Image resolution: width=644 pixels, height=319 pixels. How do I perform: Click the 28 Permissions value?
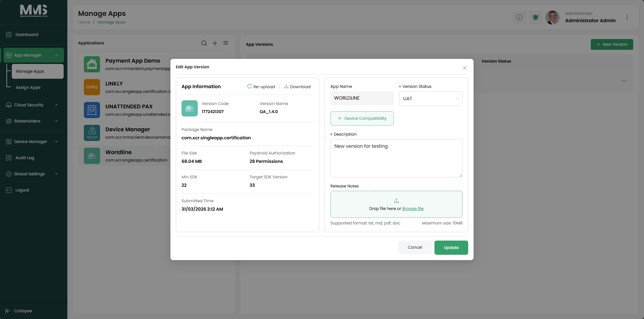pos(266,162)
